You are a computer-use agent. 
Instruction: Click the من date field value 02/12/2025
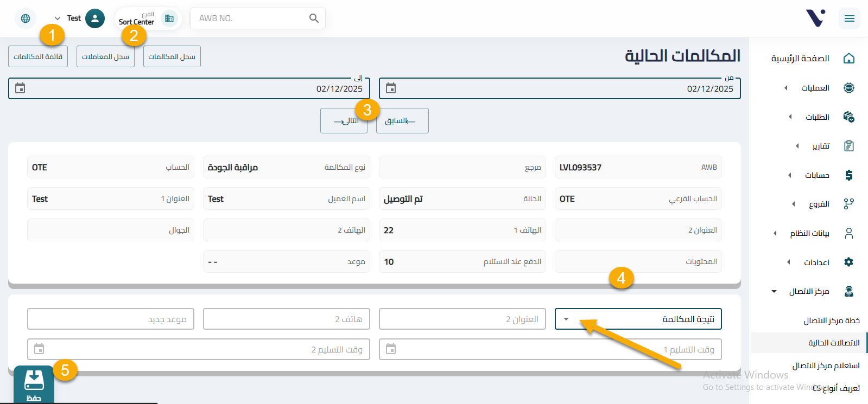(710, 89)
